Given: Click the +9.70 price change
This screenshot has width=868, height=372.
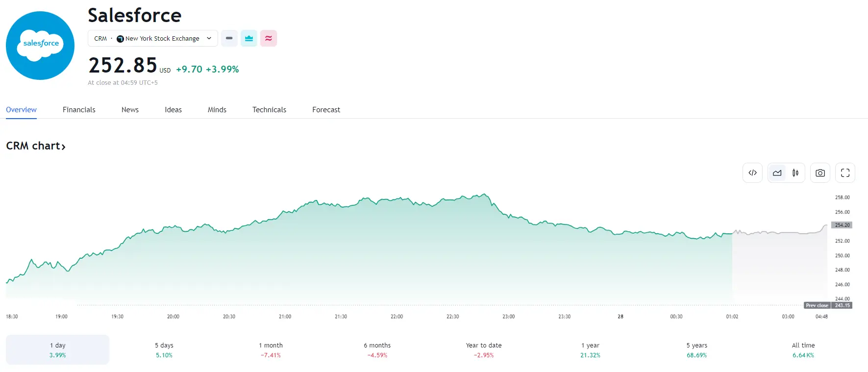Looking at the screenshot, I should point(189,69).
